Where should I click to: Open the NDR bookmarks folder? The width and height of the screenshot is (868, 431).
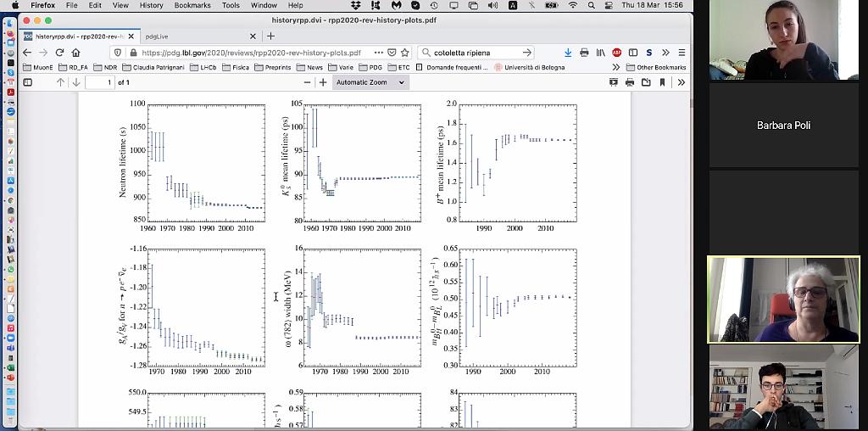104,67
